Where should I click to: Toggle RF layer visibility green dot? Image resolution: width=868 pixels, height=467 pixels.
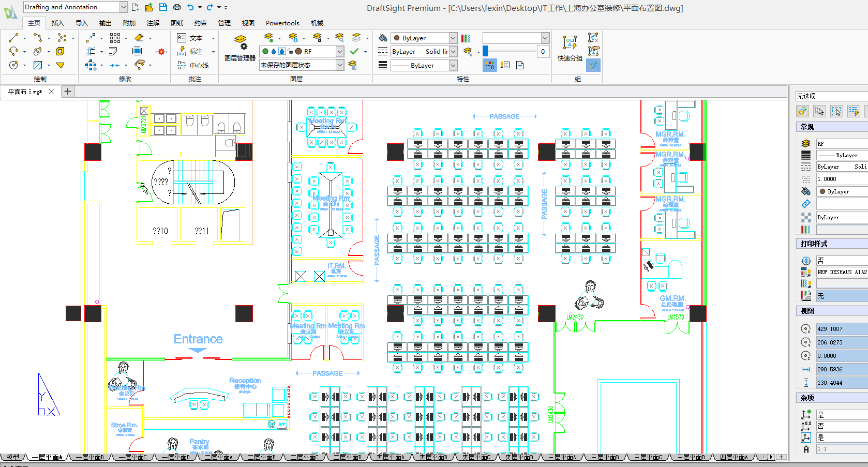[265, 51]
